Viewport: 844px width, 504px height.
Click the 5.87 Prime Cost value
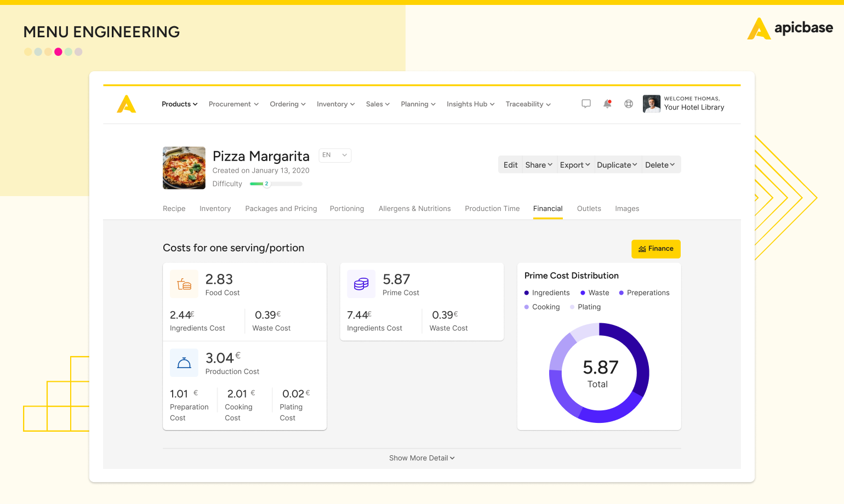(396, 279)
